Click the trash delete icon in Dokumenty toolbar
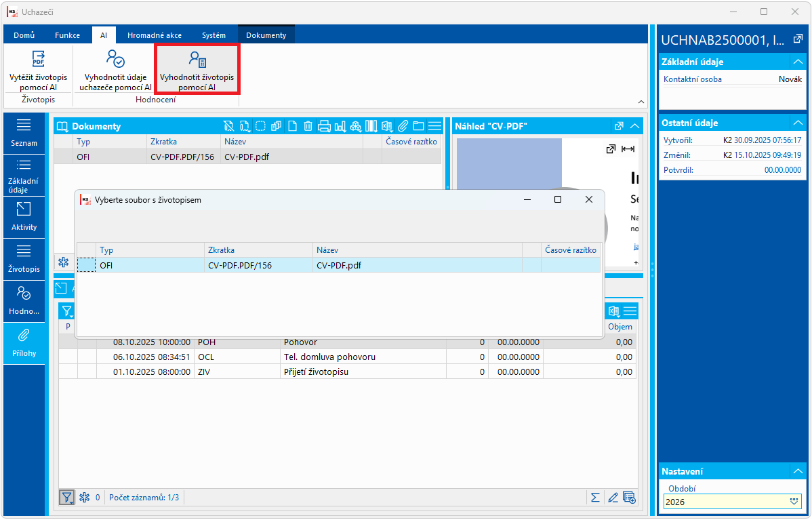Screen dimensions: 812x520 308,126
